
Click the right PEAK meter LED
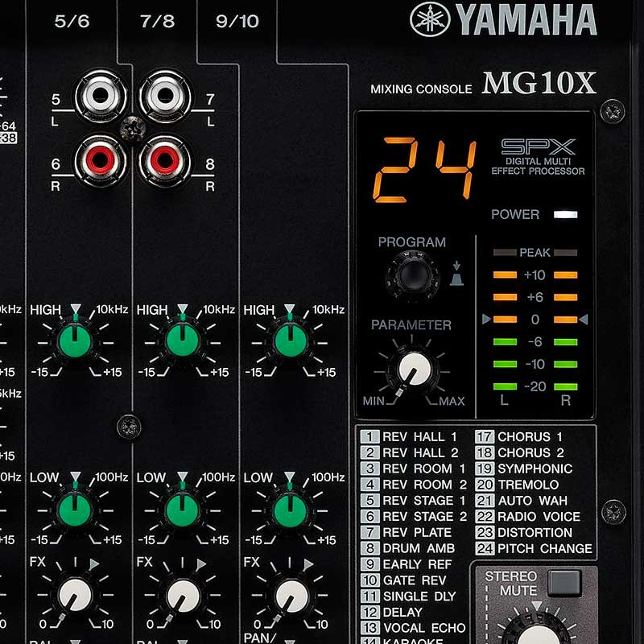[566, 253]
